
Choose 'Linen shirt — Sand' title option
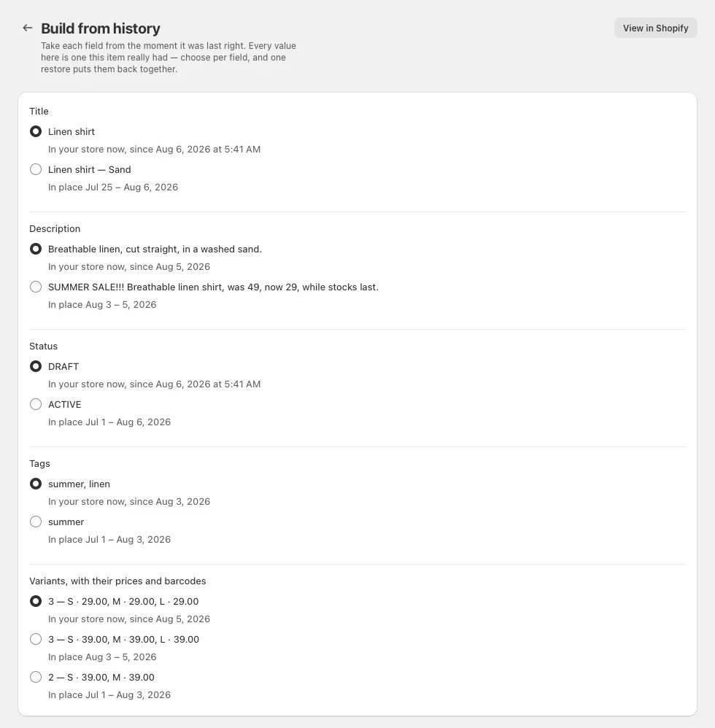point(36,169)
